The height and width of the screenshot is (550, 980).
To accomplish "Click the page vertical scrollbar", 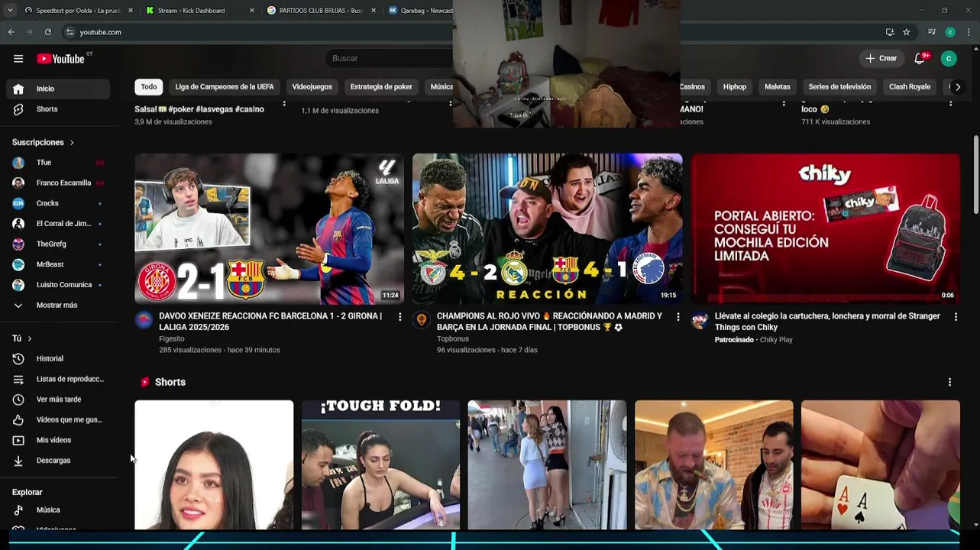I will (x=975, y=176).
